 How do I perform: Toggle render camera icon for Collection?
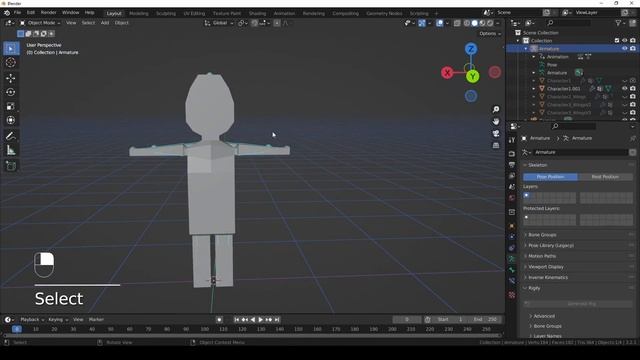(633, 40)
